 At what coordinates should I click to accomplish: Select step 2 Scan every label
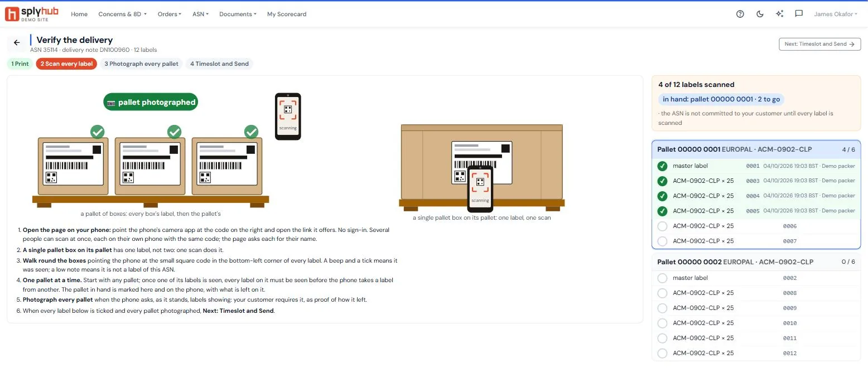click(66, 64)
